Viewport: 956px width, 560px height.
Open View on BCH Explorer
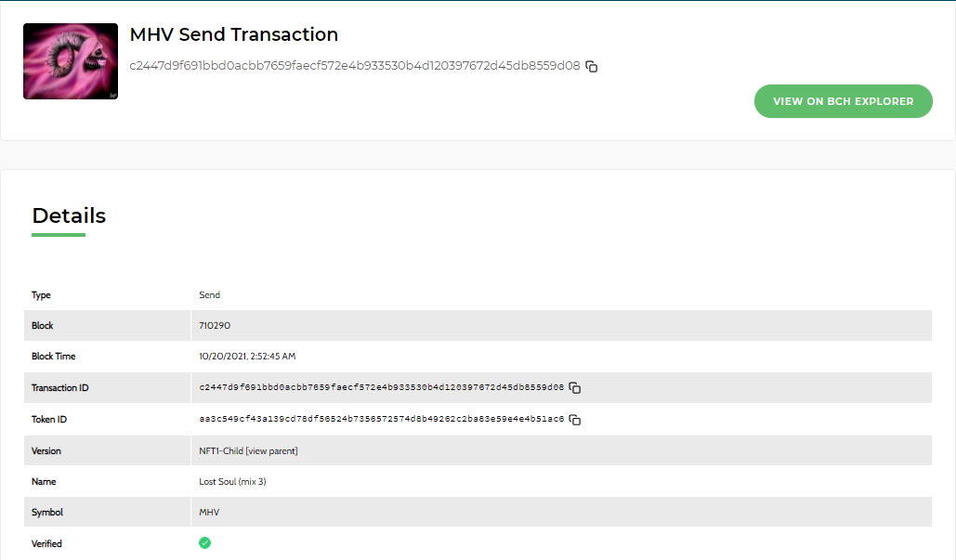click(844, 101)
